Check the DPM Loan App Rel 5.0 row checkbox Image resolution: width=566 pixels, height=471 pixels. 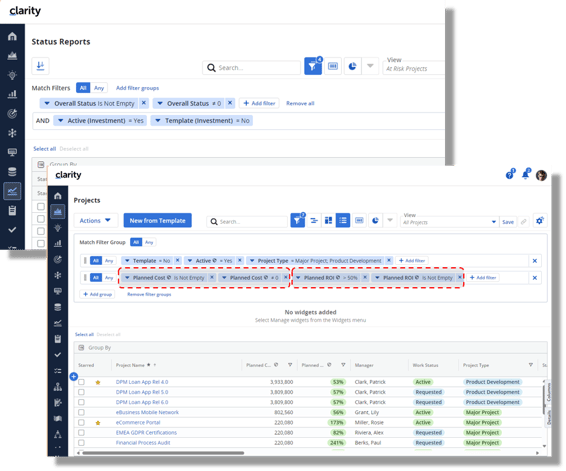81,392
